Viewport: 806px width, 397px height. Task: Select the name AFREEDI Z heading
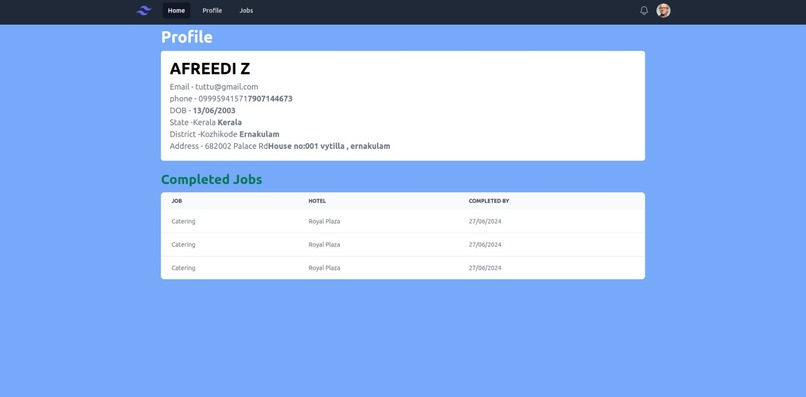tap(210, 69)
